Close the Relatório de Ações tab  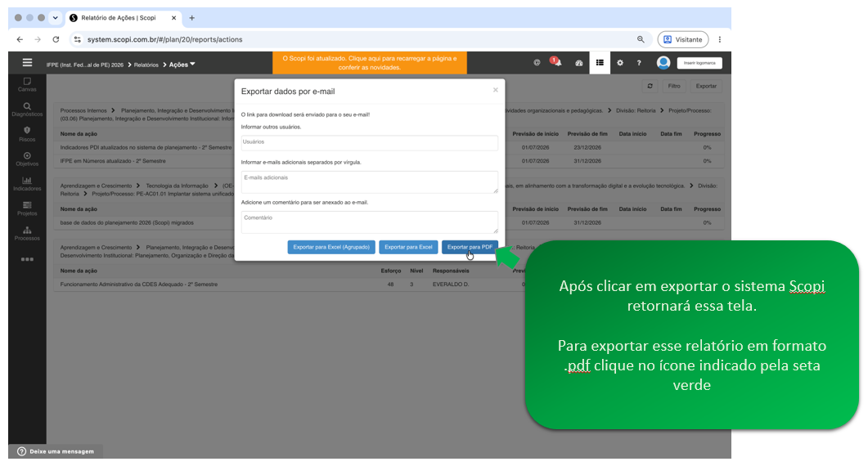(x=173, y=18)
